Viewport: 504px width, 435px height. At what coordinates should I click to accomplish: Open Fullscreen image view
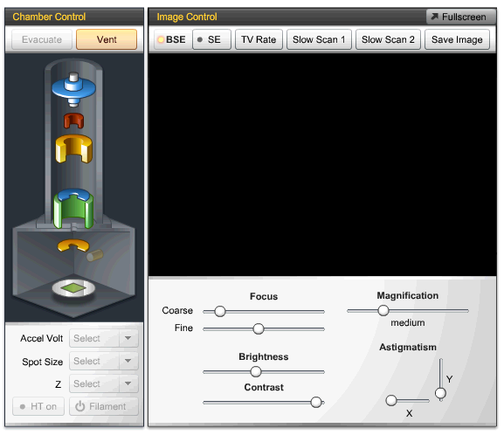459,17
